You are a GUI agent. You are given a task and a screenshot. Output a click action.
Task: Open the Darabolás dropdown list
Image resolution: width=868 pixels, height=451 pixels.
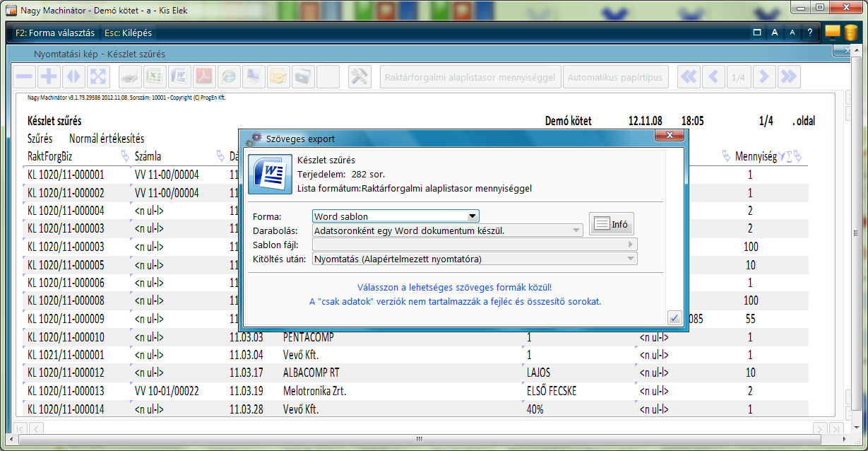(x=576, y=230)
